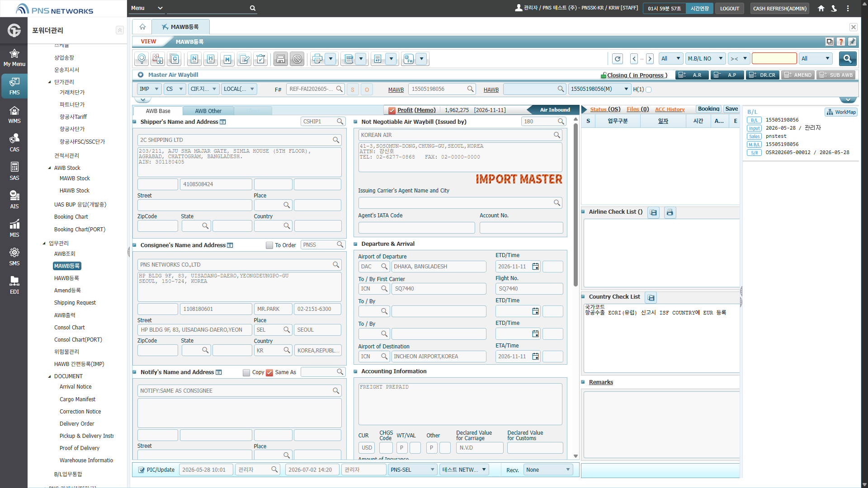Click the 'N' new document toolbar icon
Viewport: 868px width, 488px height.
coord(194,59)
